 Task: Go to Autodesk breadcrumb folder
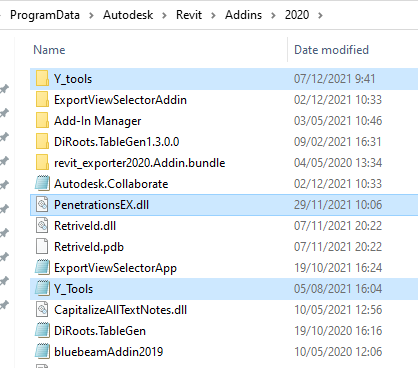pyautogui.click(x=128, y=15)
